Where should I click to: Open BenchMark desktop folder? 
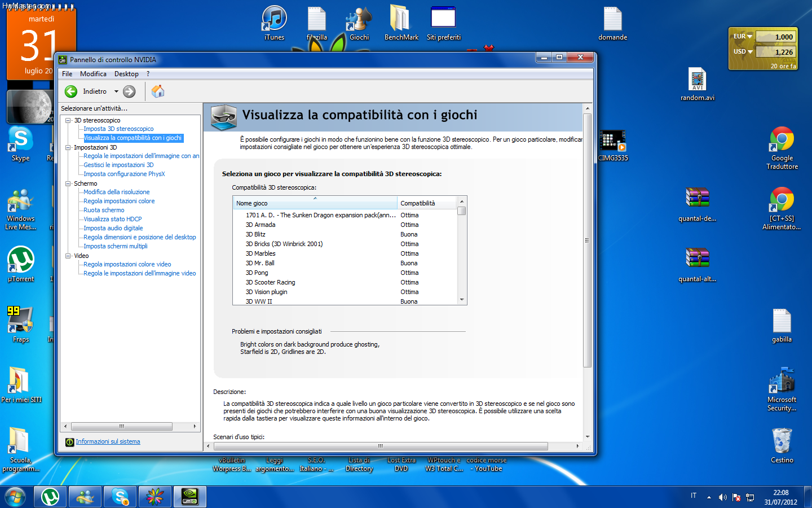[x=401, y=23]
